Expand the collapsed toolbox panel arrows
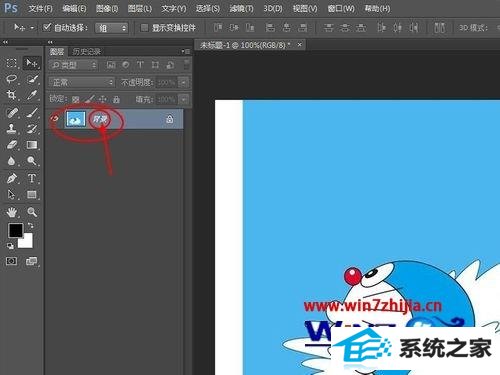Image resolution: width=500 pixels, height=375 pixels. [x=5, y=42]
